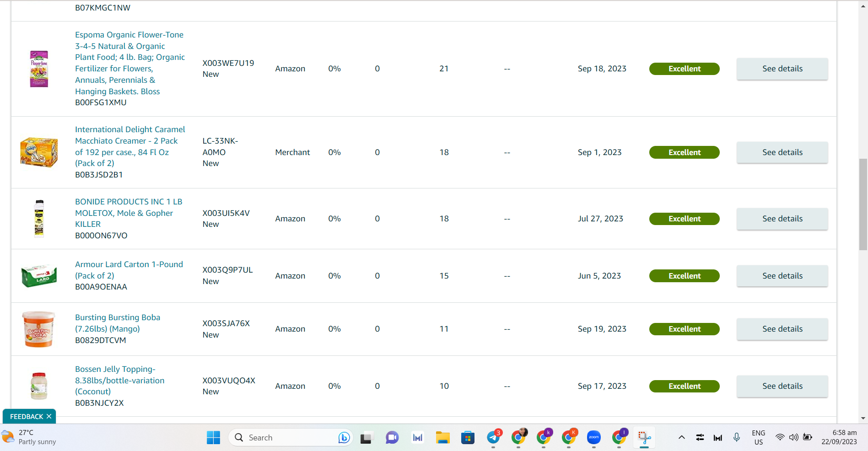
Task: Open the Zoom app in taskbar
Action: 594,438
